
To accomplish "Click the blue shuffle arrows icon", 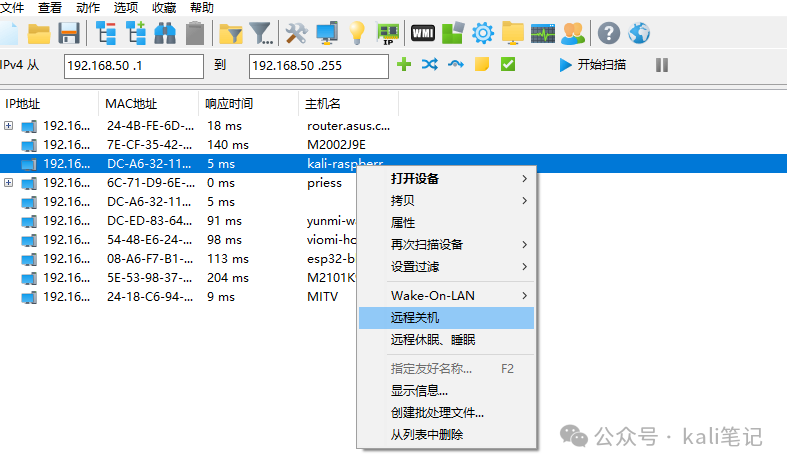I will [430, 65].
